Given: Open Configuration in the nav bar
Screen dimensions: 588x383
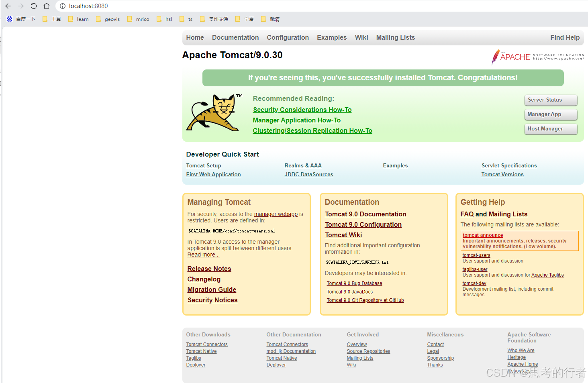Looking at the screenshot, I should 288,37.
